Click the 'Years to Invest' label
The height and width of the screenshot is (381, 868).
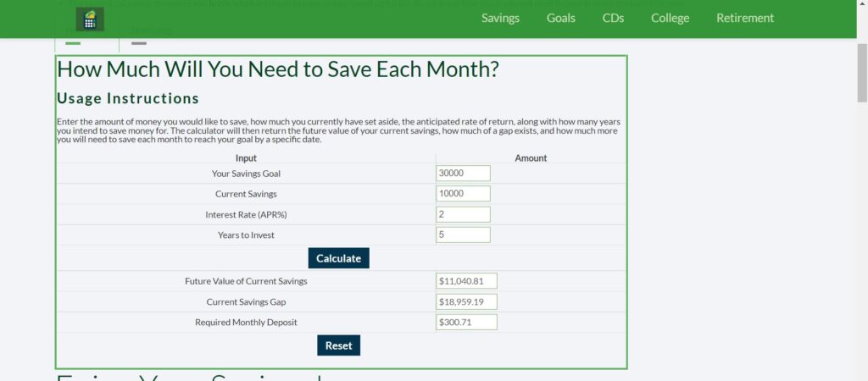[246, 235]
